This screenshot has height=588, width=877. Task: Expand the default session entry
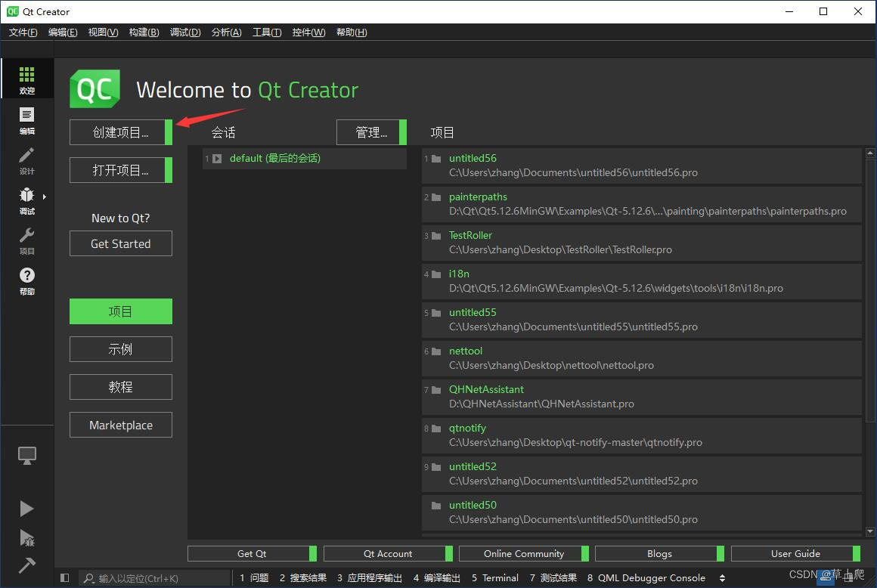tap(218, 158)
